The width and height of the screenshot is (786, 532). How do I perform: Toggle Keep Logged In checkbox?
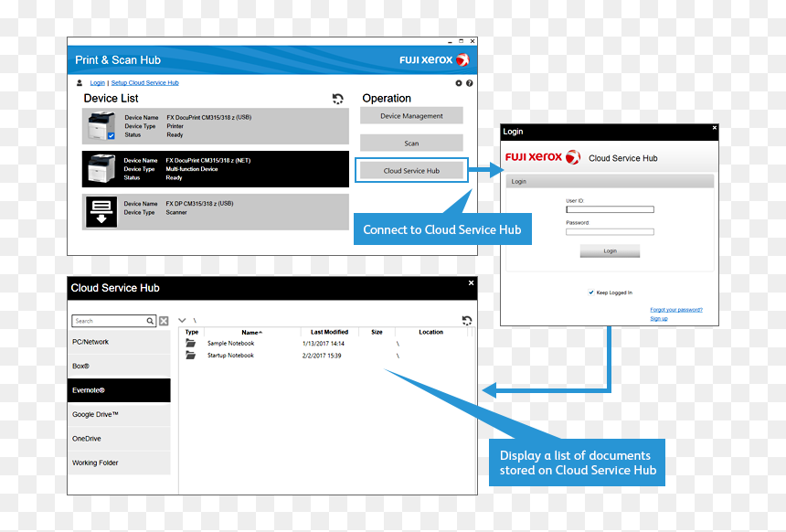coord(591,293)
